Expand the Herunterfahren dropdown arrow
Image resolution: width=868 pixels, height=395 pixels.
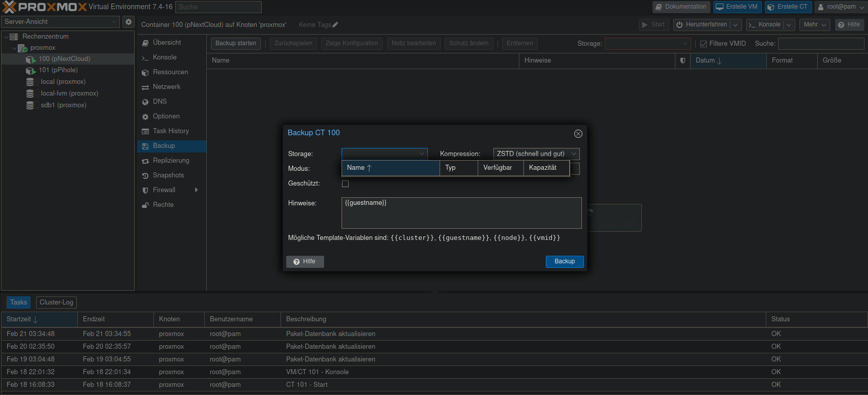(735, 25)
